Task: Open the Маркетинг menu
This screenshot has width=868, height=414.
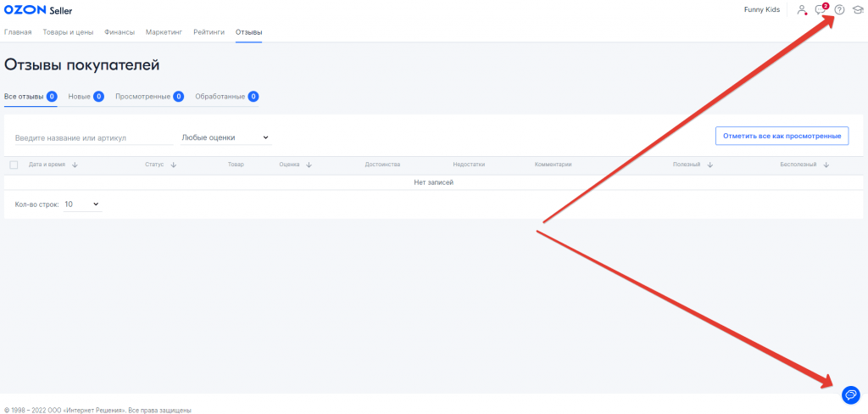Action: (x=164, y=32)
